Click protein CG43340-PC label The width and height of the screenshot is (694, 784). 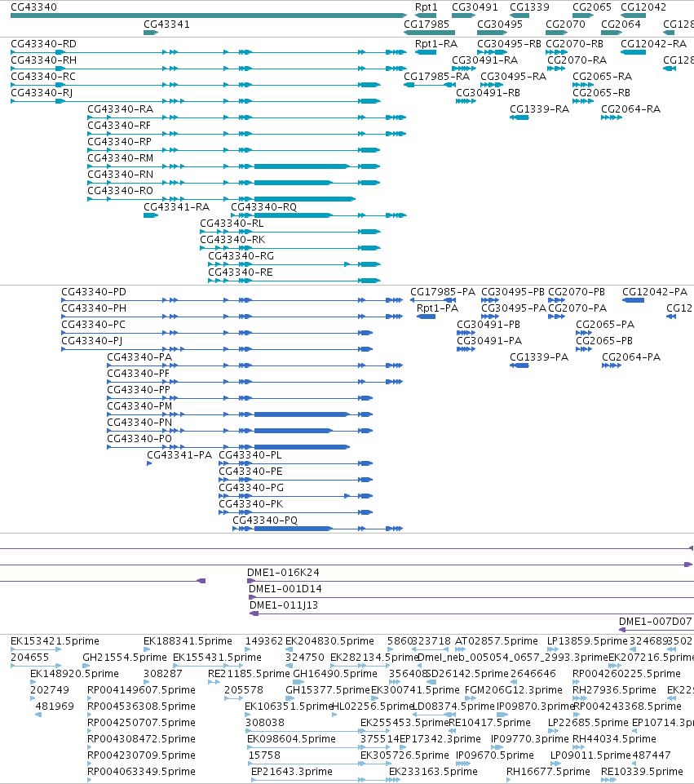tap(94, 325)
